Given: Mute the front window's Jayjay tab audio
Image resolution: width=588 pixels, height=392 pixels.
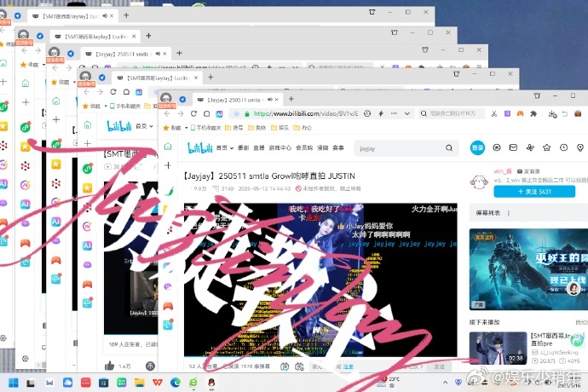Looking at the screenshot, I should tap(269, 100).
